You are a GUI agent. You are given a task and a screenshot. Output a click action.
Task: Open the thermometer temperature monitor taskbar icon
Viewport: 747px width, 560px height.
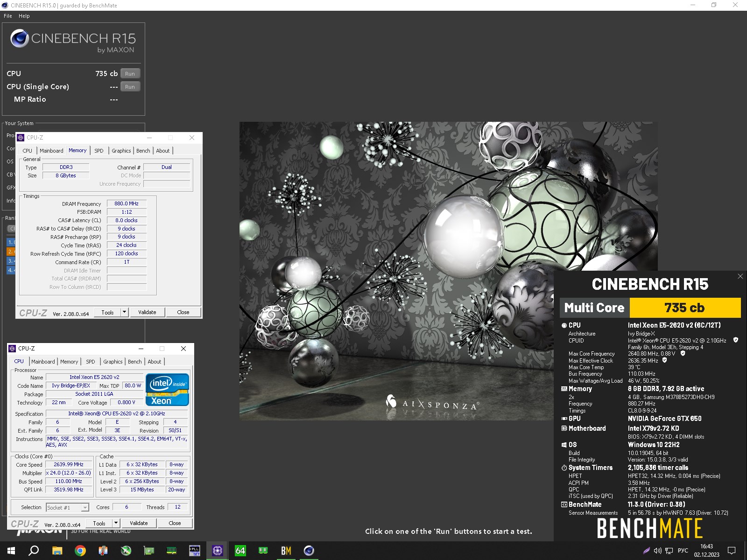point(103,551)
